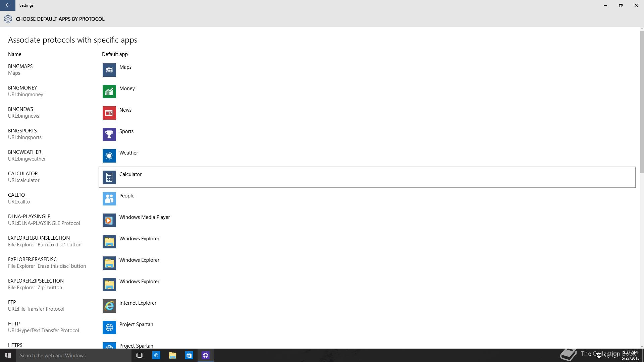Click Windows Explorer icon for EXPLORER.ZIPSELECTION
The image size is (644, 362).
coord(109,285)
